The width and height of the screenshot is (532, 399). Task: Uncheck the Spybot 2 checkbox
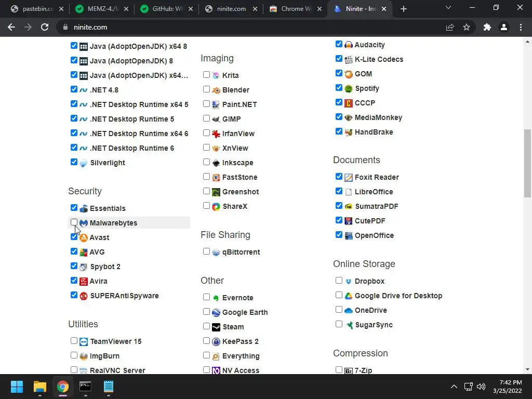(x=74, y=266)
